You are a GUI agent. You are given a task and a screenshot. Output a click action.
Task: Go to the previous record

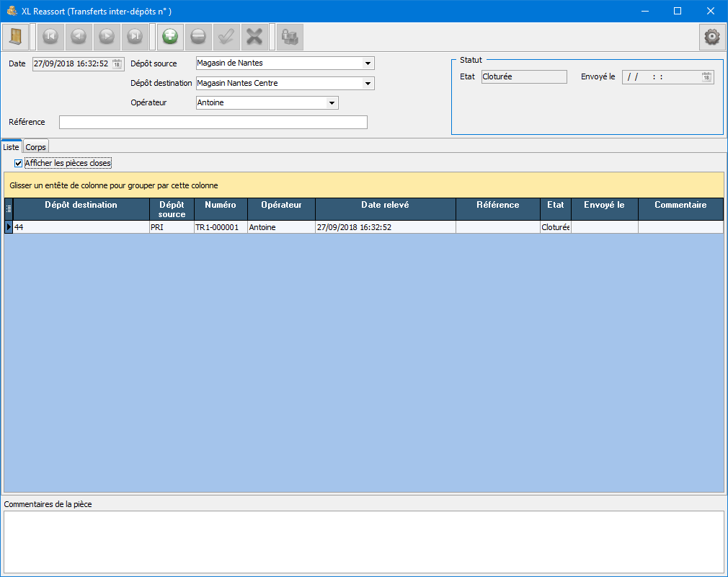coord(79,37)
